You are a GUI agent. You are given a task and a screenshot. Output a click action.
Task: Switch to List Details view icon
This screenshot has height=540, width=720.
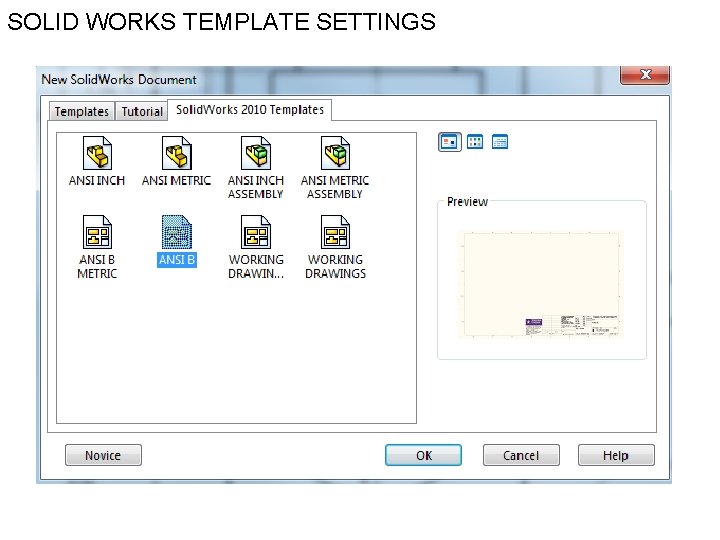(500, 142)
